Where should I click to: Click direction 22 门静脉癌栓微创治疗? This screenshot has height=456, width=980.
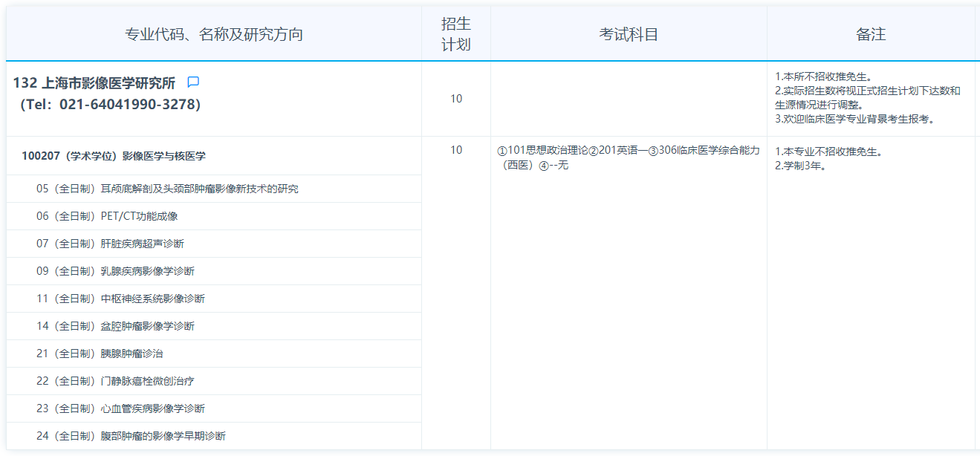[115, 381]
